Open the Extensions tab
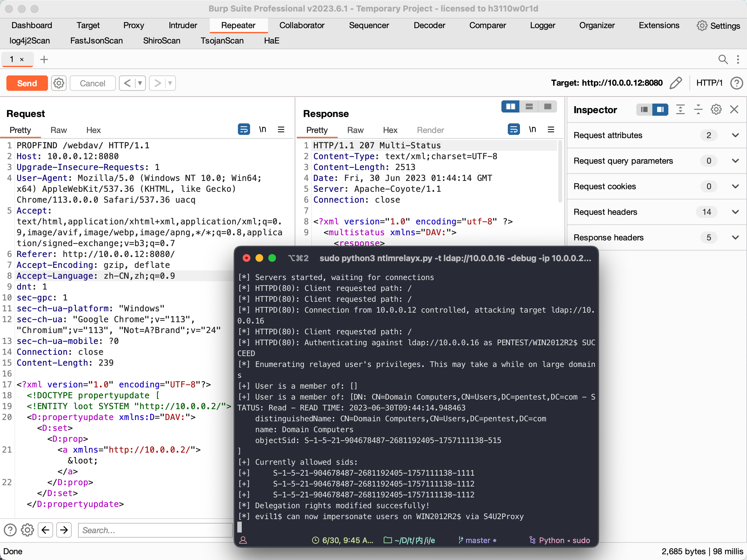The height and width of the screenshot is (560, 747). tap(659, 25)
